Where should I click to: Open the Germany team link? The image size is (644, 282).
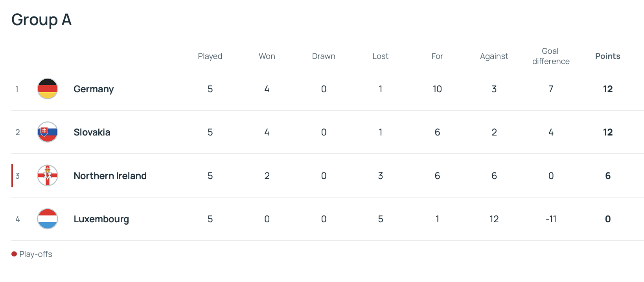tap(94, 89)
